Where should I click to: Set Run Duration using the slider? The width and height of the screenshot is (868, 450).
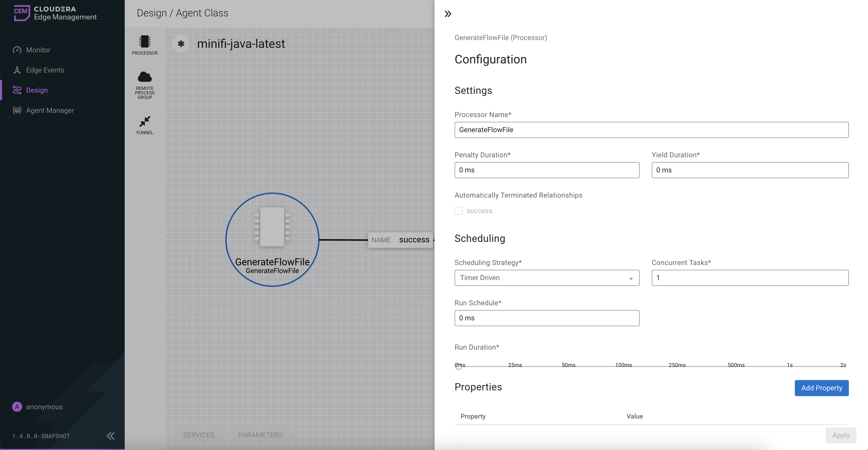[458, 366]
